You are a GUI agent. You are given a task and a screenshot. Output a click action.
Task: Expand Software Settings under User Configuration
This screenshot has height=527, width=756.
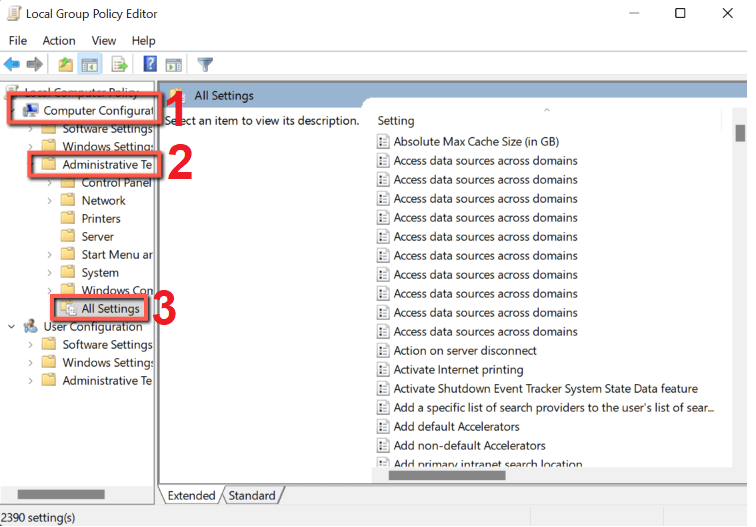pyautogui.click(x=31, y=345)
